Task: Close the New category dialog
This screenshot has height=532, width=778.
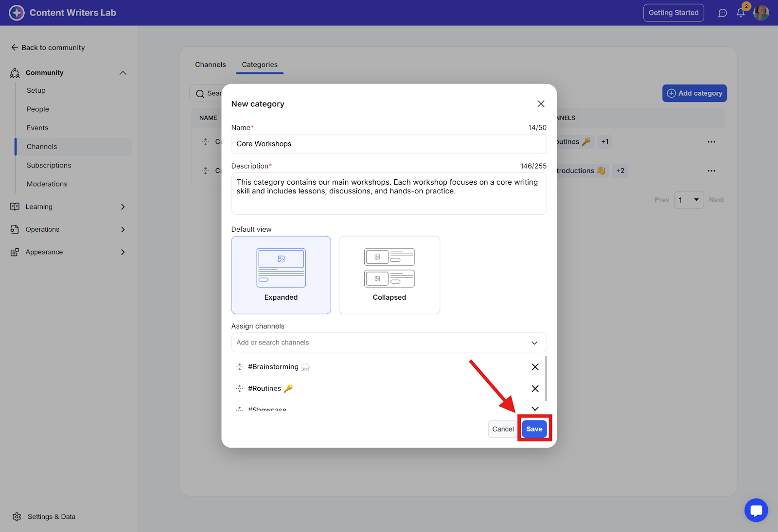Action: tap(541, 104)
